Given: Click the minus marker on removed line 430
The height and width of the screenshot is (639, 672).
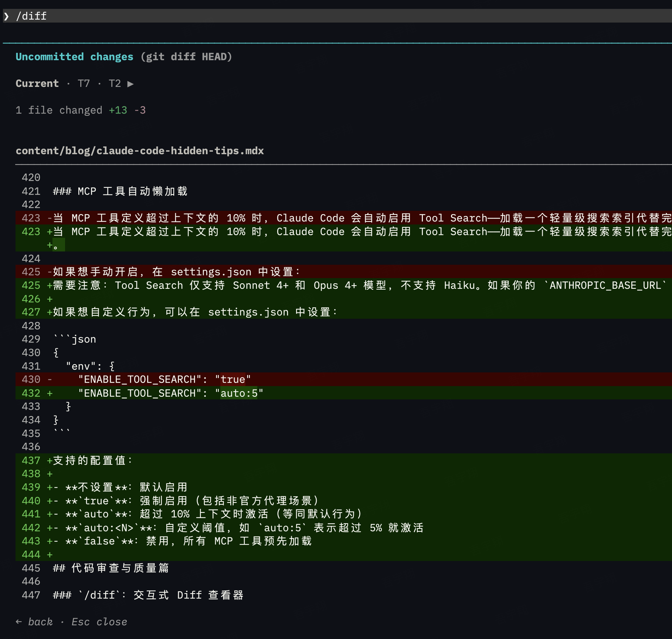Looking at the screenshot, I should pyautogui.click(x=50, y=379).
